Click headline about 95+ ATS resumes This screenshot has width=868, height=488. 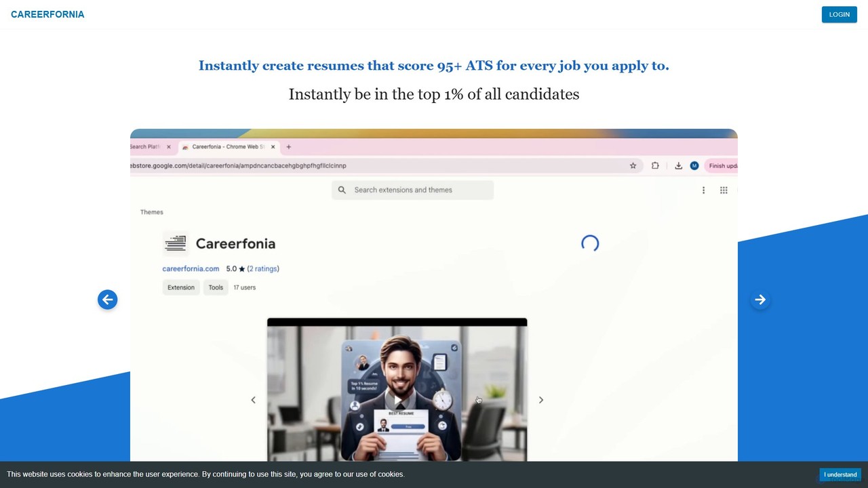pos(434,66)
